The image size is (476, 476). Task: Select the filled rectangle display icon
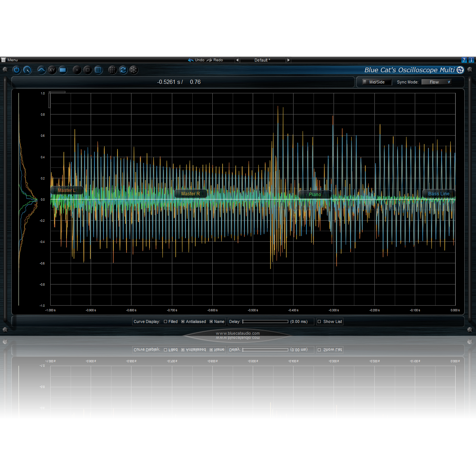coord(63,70)
